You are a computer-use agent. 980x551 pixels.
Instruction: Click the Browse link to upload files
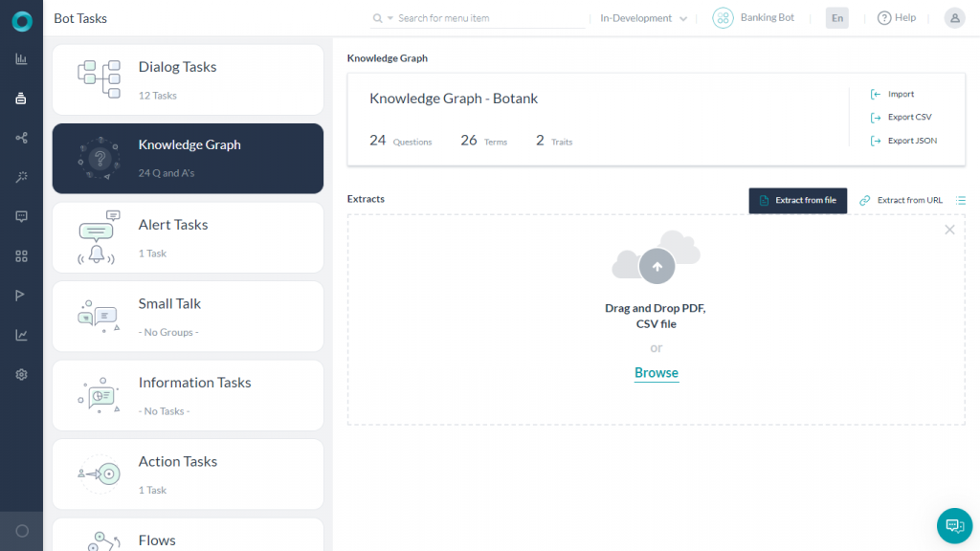click(656, 373)
